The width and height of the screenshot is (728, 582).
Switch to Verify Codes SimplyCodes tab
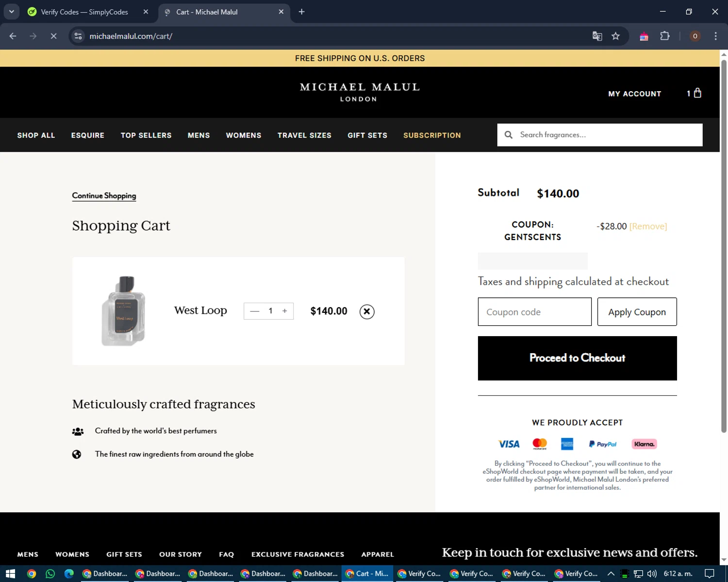click(x=85, y=12)
